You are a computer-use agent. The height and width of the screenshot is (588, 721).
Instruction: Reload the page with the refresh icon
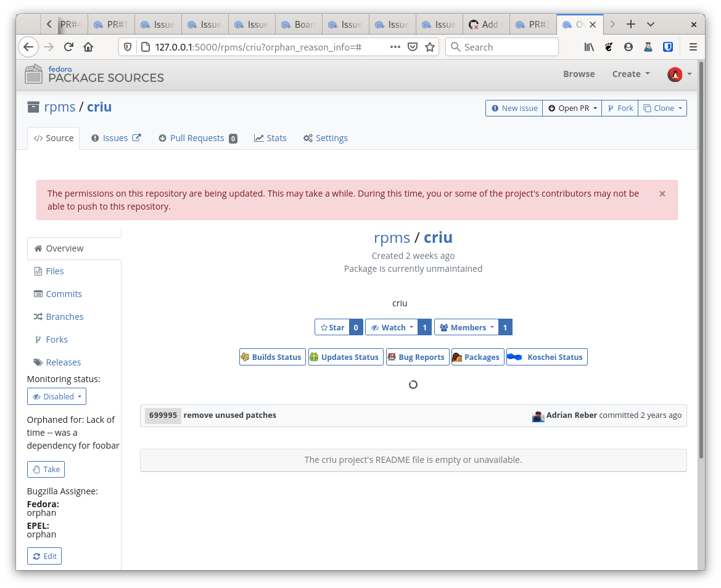tap(68, 47)
